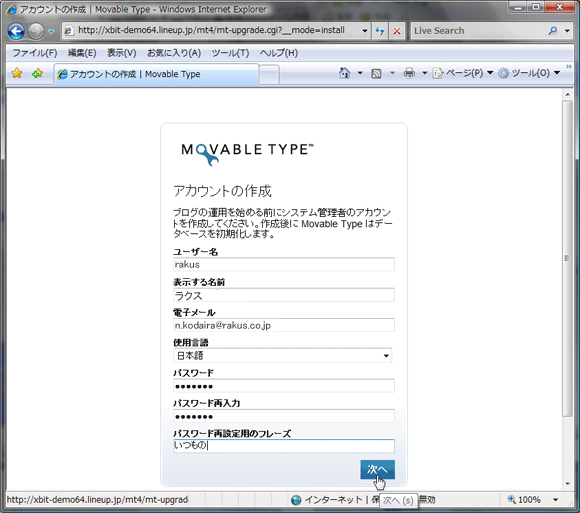
Task: Click the empty New Tab button
Action: (269, 74)
